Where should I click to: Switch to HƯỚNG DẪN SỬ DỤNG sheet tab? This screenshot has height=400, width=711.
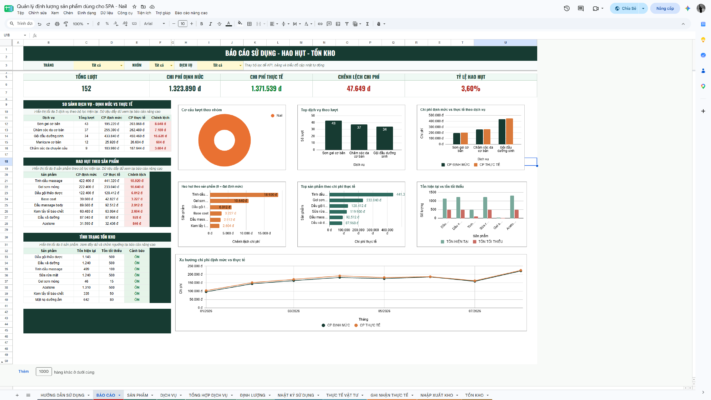(63, 395)
